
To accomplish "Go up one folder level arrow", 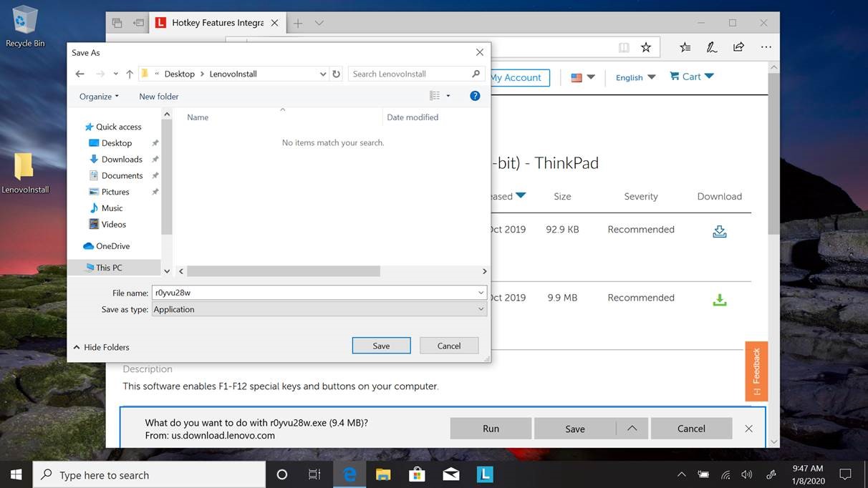I will click(130, 74).
